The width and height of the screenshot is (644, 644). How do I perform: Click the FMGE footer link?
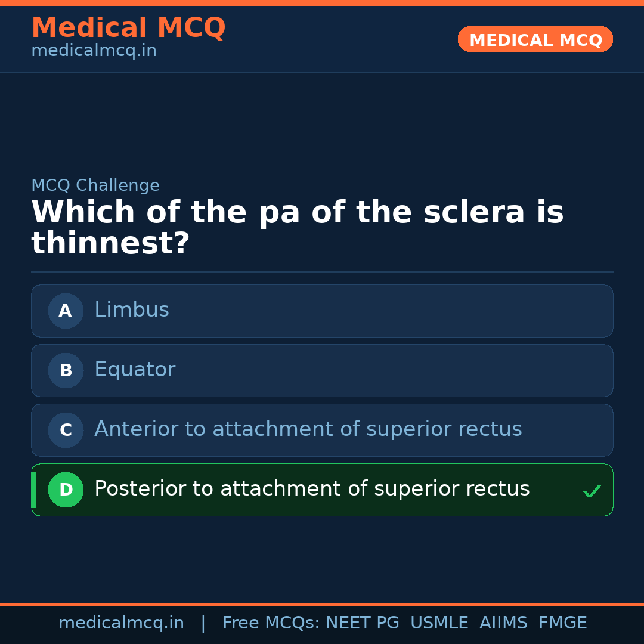pos(562,622)
